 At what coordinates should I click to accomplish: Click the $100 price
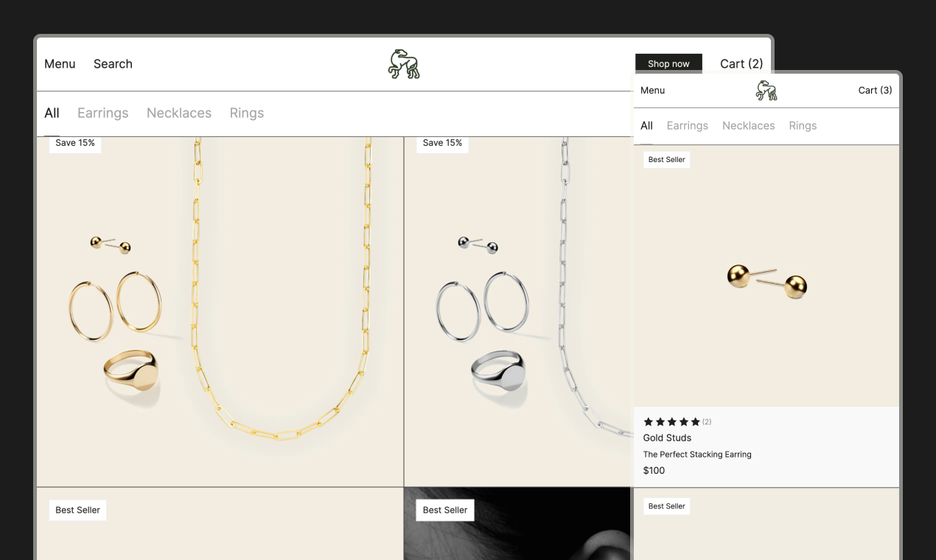[x=654, y=471]
